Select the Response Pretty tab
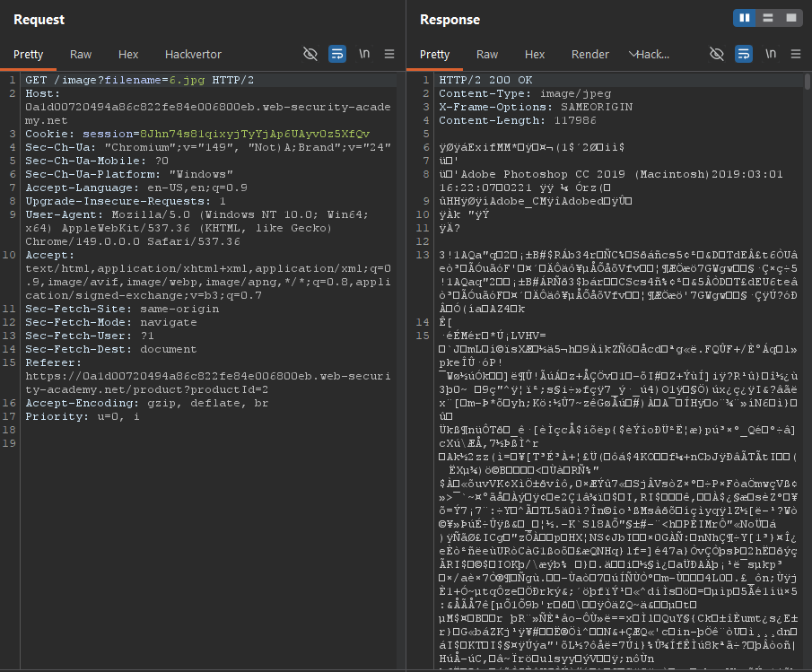This screenshot has height=672, width=812. click(x=435, y=55)
